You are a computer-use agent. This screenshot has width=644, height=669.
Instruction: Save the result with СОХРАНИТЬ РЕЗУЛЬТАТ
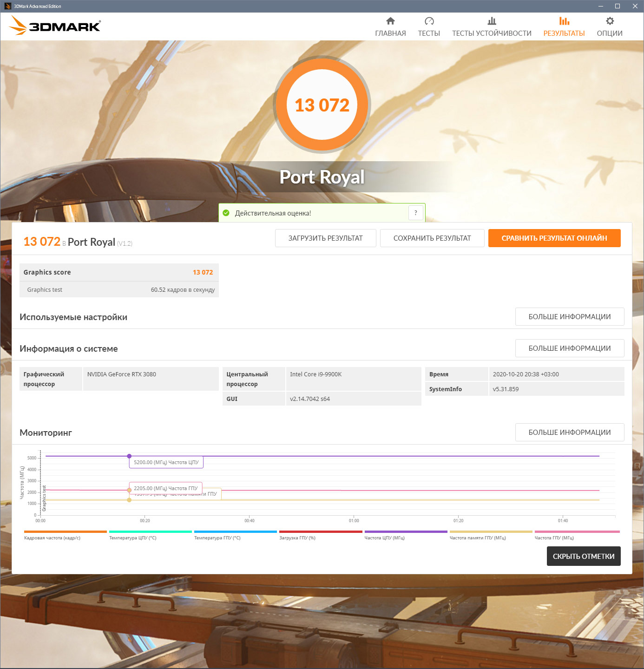[x=432, y=238]
